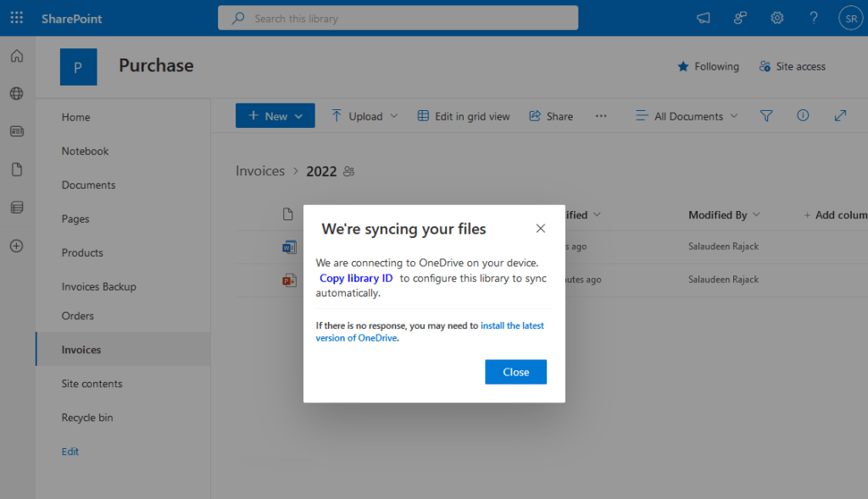Screen dimensions: 868x499
Task: Open the New item dropdown
Action: [x=275, y=115]
